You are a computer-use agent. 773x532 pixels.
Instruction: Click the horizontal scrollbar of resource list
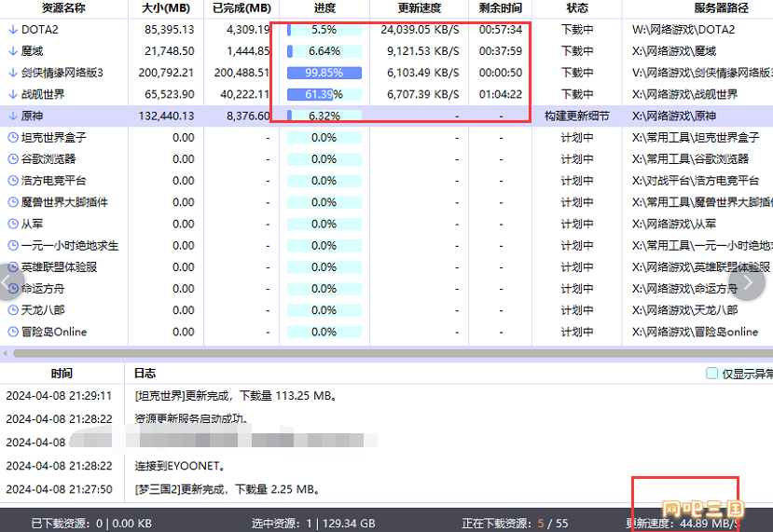pos(393,353)
